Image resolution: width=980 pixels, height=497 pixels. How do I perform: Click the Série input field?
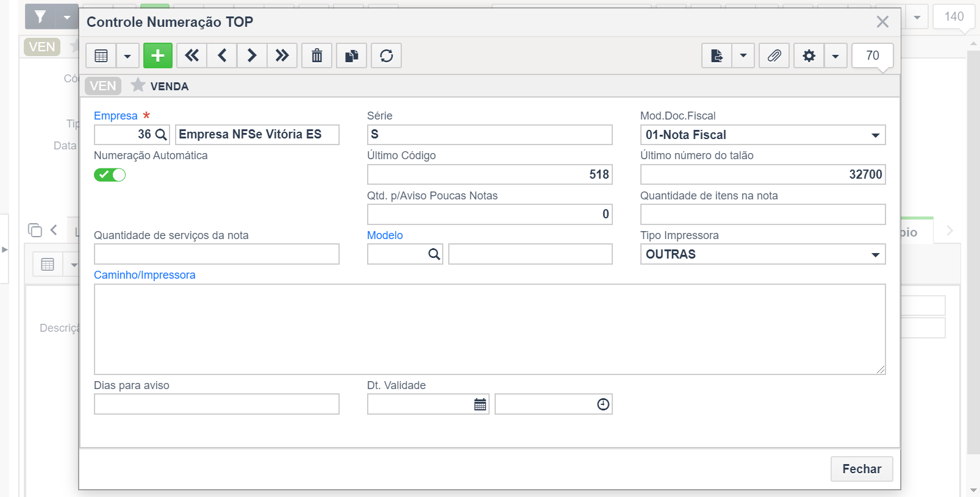click(490, 135)
